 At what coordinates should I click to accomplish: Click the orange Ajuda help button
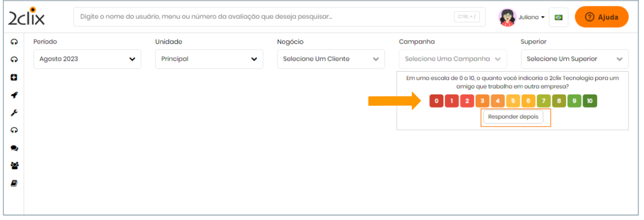click(602, 17)
